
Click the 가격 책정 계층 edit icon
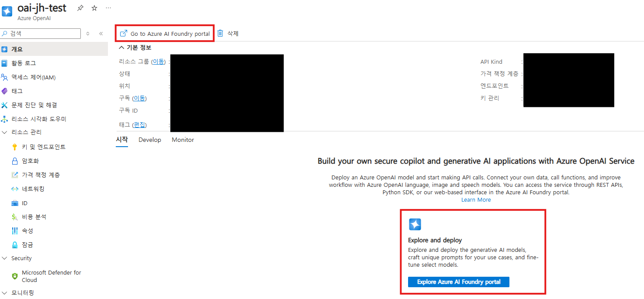[x=15, y=175]
